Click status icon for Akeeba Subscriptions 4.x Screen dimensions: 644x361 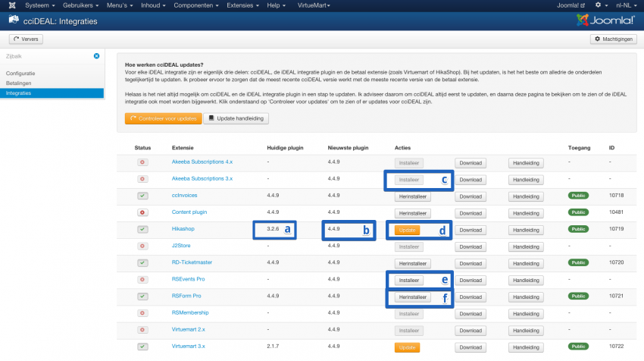(142, 162)
